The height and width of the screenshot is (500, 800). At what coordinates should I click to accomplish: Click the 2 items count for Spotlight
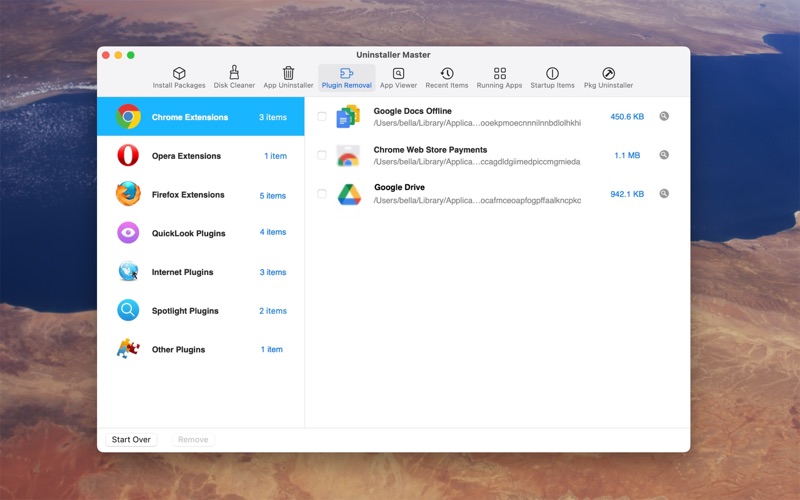point(272,311)
